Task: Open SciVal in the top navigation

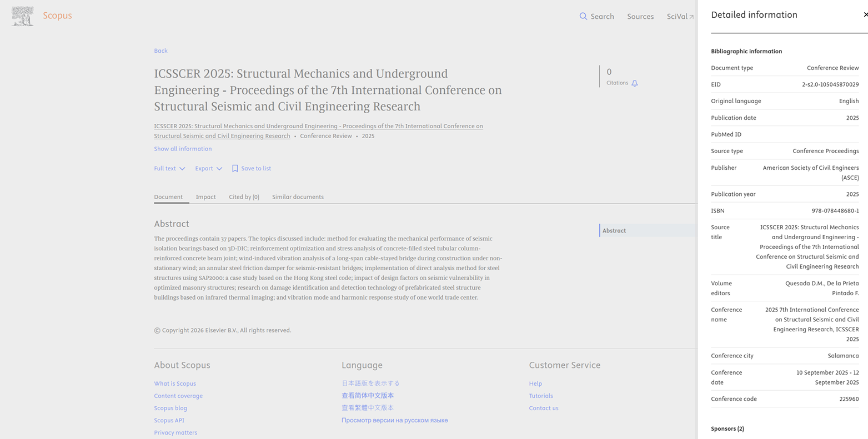Action: click(680, 17)
